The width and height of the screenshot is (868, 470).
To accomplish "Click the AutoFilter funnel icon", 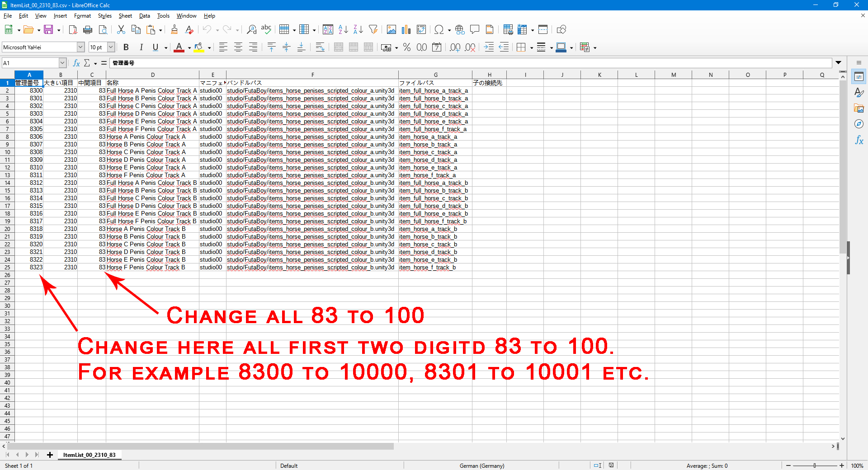I will [373, 30].
